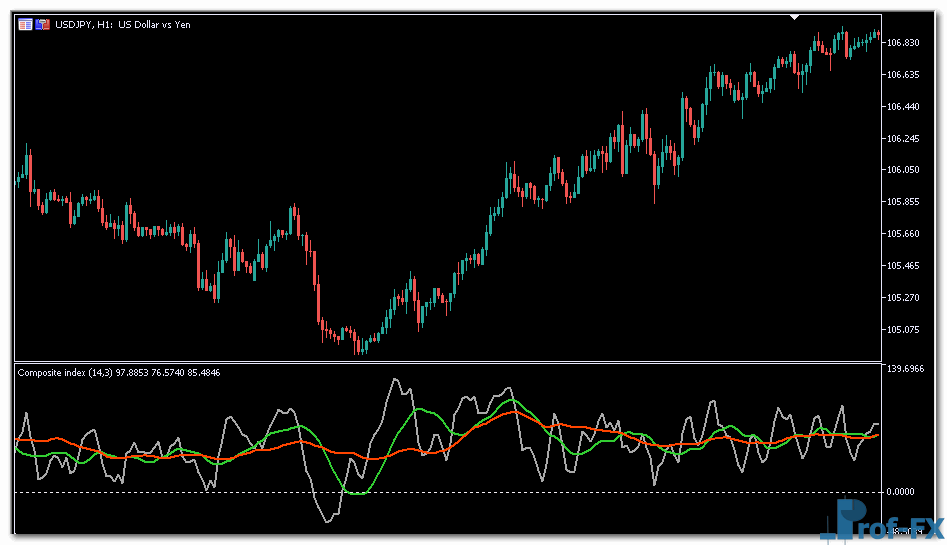Click the divider between chart and indicator
The width and height of the screenshot is (947, 545).
pos(450,361)
